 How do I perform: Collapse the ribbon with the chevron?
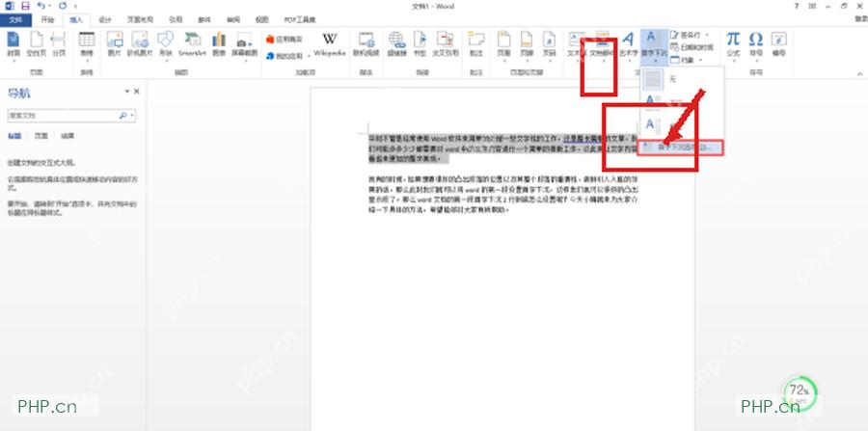[860, 73]
